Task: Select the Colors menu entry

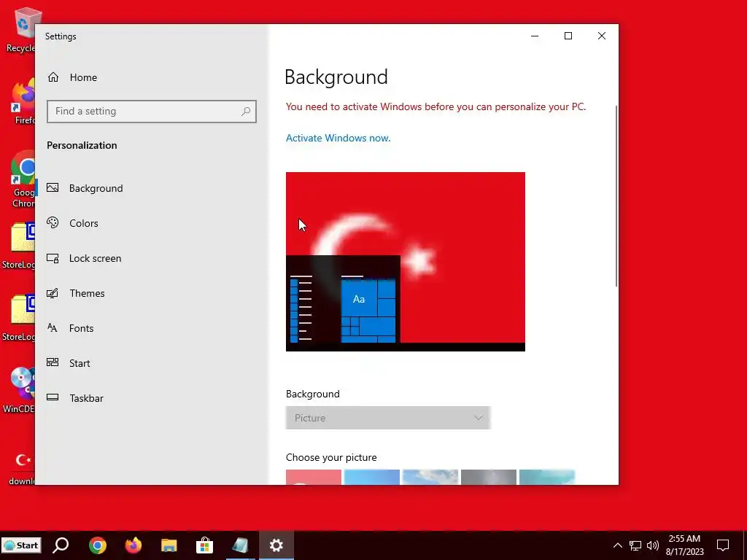Action: click(84, 223)
